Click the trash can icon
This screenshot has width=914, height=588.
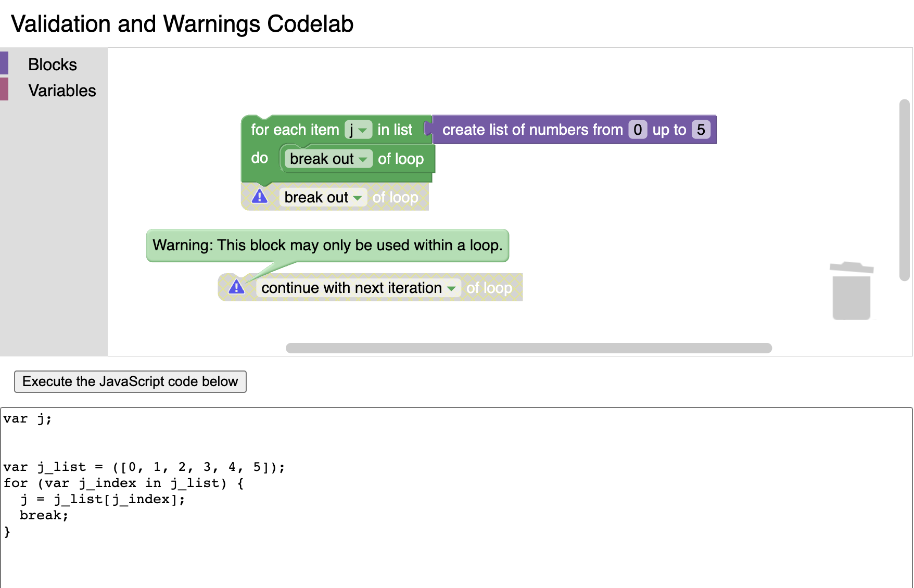(x=851, y=291)
